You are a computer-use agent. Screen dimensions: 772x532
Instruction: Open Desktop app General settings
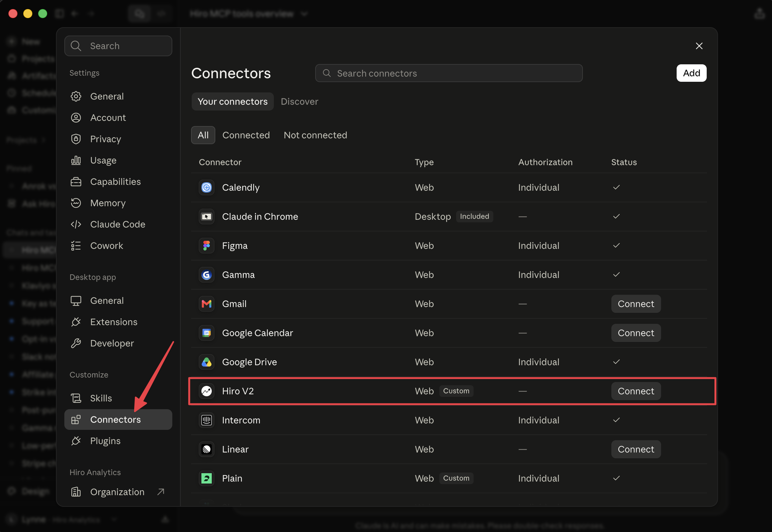point(118,301)
